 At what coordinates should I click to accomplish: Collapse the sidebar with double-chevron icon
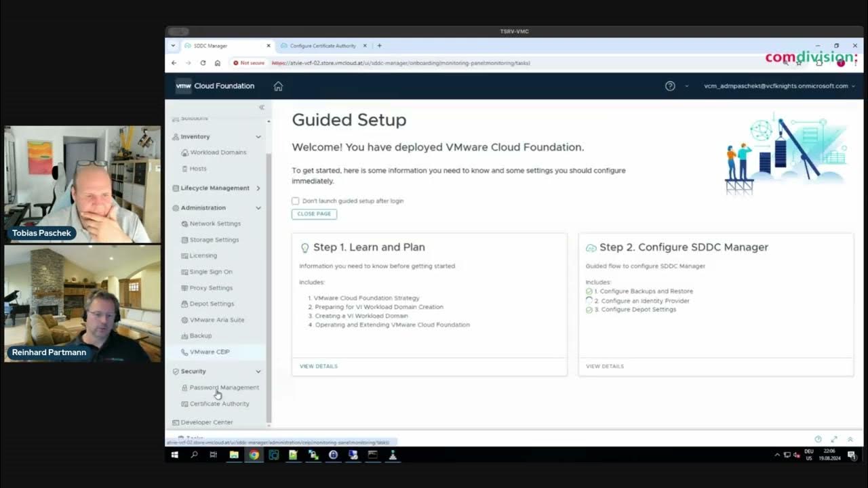pos(262,108)
